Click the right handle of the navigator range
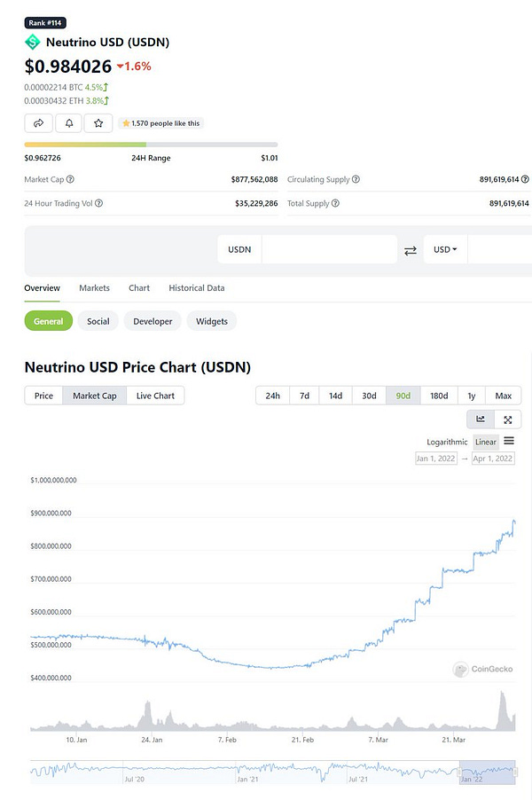 [515, 772]
